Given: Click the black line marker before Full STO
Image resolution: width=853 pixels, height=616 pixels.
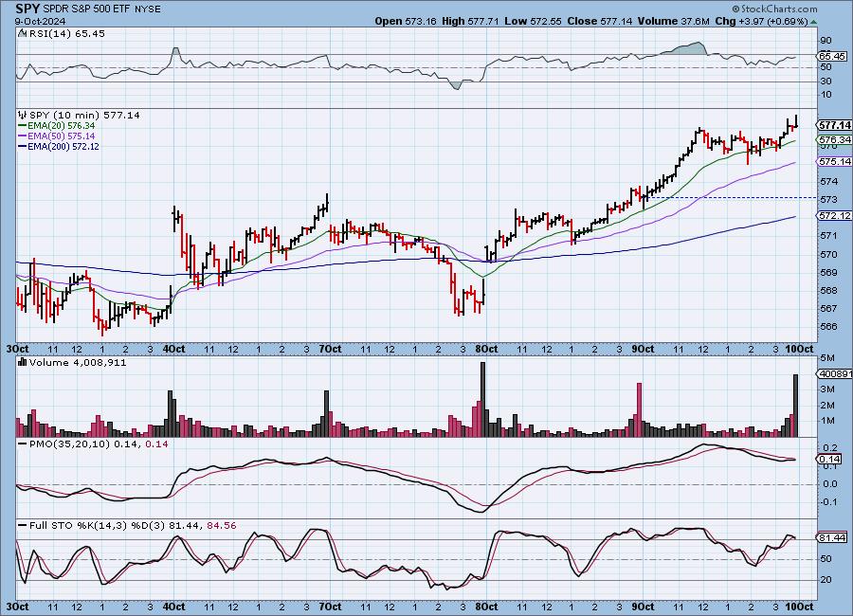Looking at the screenshot, I should click(23, 526).
